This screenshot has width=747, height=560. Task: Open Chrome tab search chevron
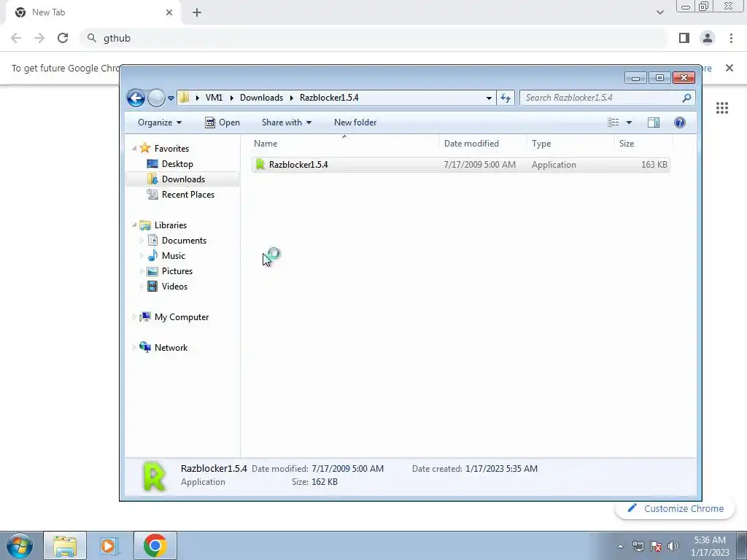[x=659, y=12]
